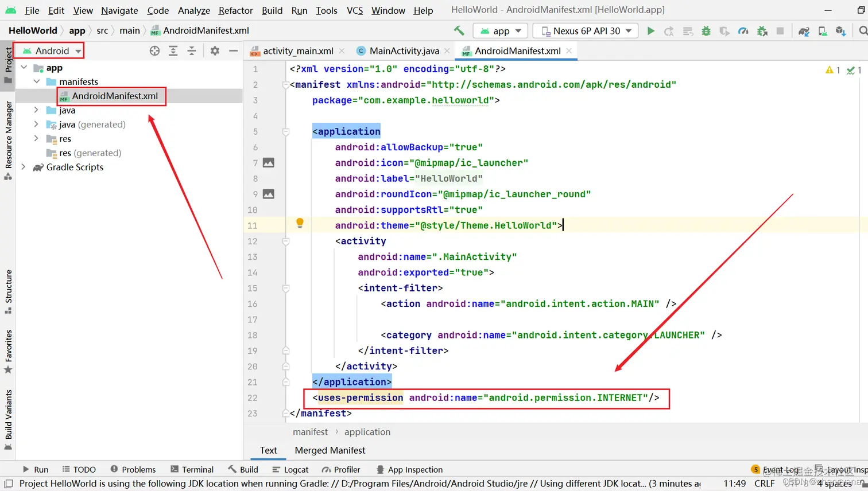Viewport: 868px width, 491px height.
Task: Toggle the Build Variants side panel
Action: (x=8, y=419)
